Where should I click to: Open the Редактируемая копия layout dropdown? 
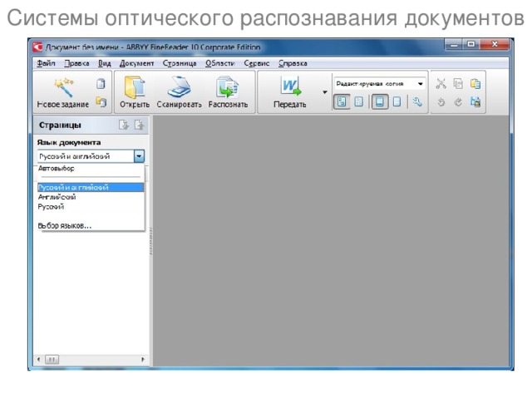pyautogui.click(x=420, y=83)
